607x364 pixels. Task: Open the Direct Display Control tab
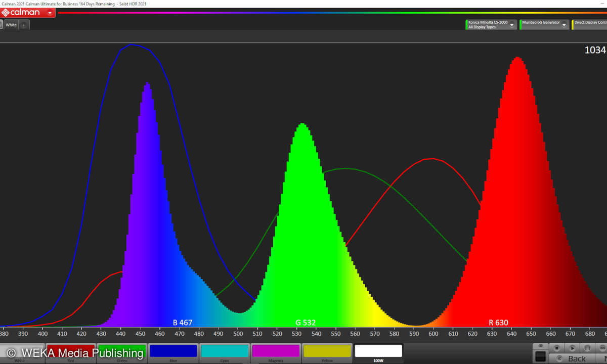click(589, 24)
